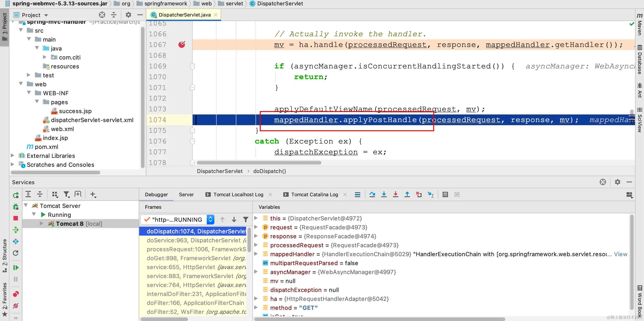Expand the 'this' DispatcherServlet variable
The height and width of the screenshot is (321, 644).
[x=256, y=218]
